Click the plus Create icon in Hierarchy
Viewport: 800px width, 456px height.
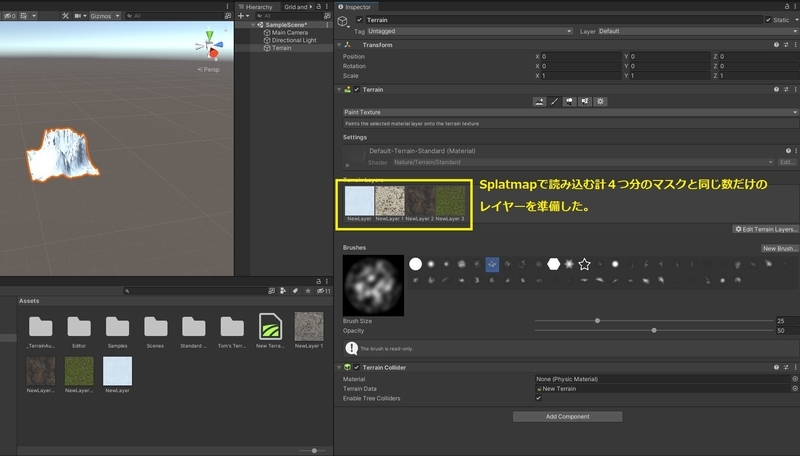243,16
